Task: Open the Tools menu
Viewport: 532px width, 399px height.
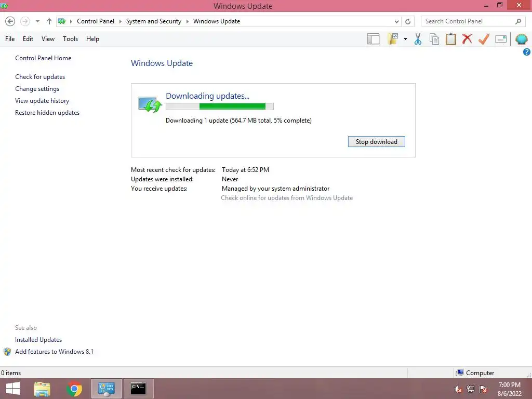Action: (70, 39)
